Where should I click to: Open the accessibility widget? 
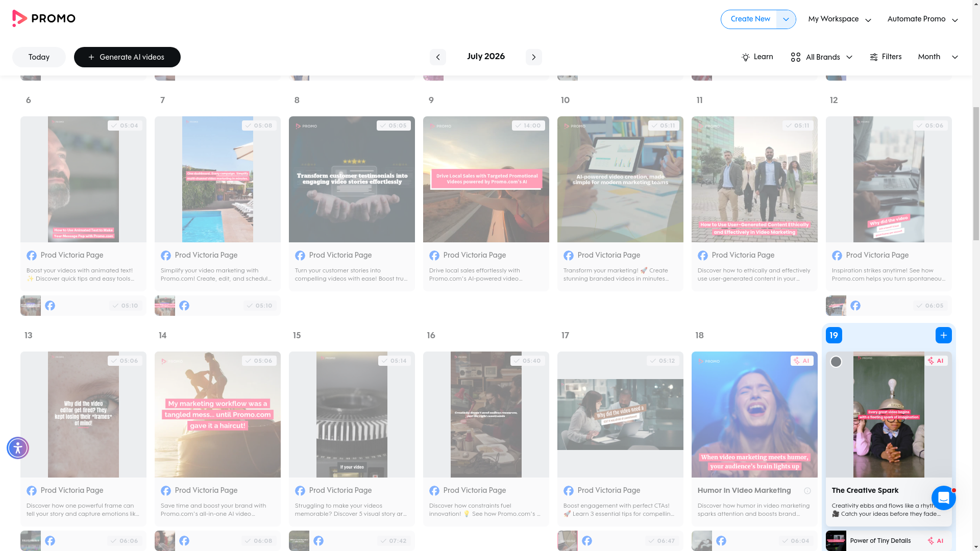tap(18, 448)
